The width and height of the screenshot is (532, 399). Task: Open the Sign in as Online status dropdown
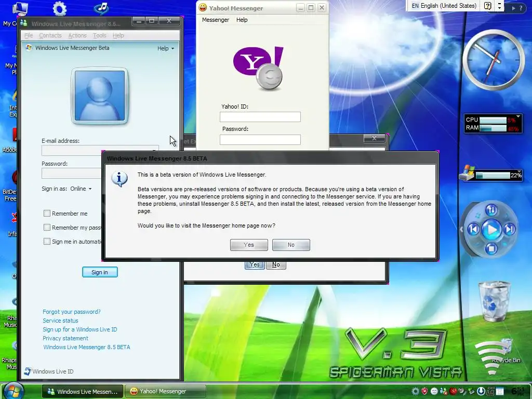pyautogui.click(x=81, y=189)
